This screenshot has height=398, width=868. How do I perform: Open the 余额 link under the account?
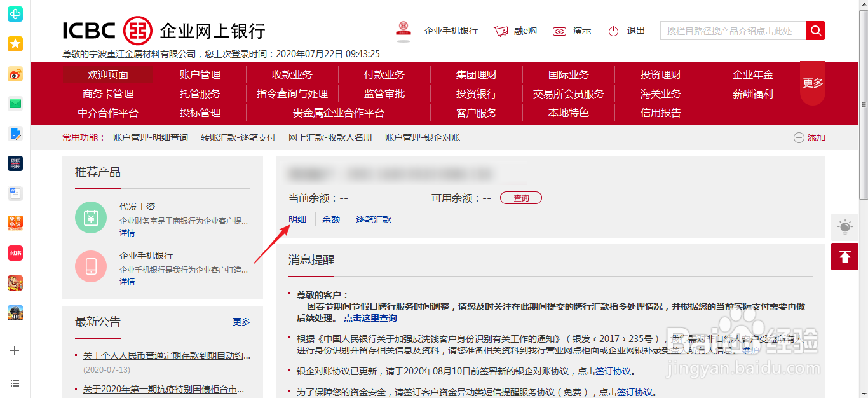331,219
